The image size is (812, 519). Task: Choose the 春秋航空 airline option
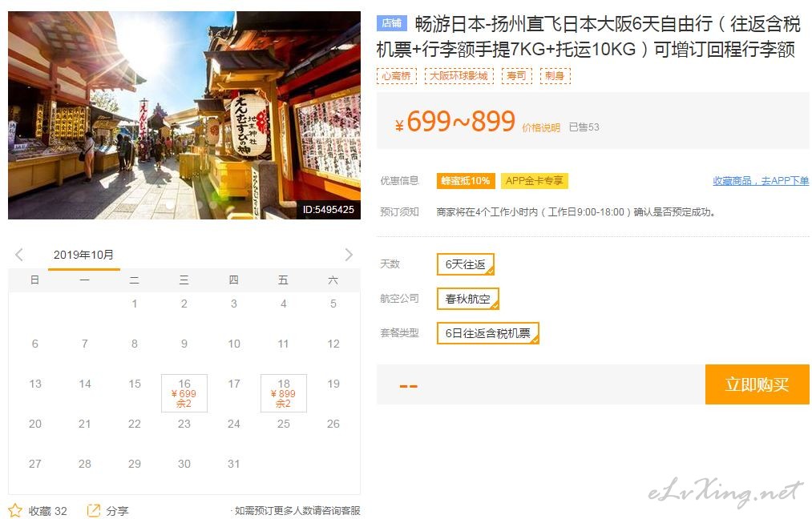[x=467, y=299]
